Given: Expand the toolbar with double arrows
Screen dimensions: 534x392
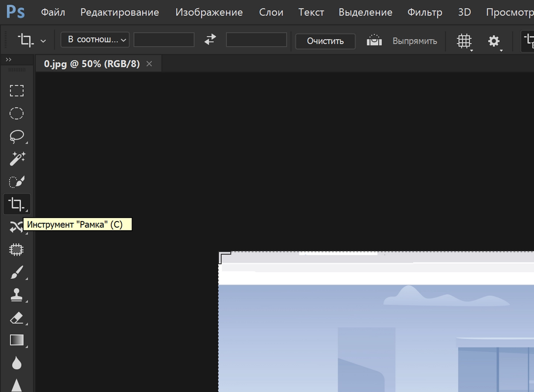Looking at the screenshot, I should [x=8, y=59].
